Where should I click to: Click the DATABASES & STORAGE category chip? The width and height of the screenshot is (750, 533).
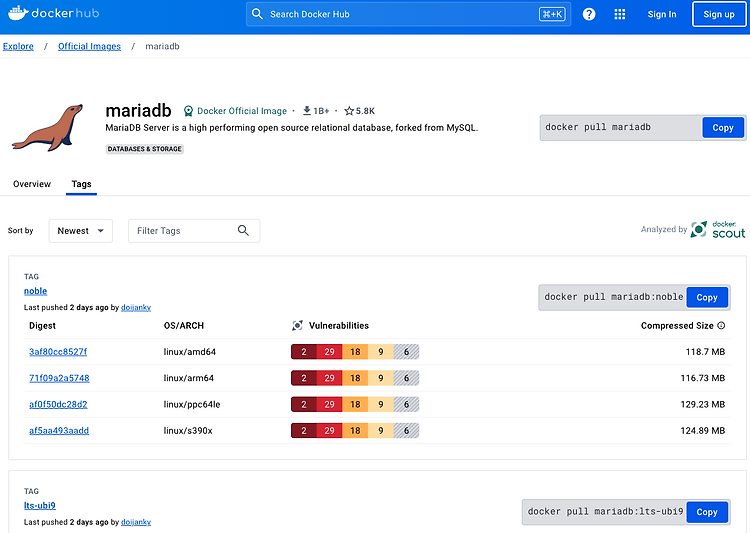(x=144, y=149)
